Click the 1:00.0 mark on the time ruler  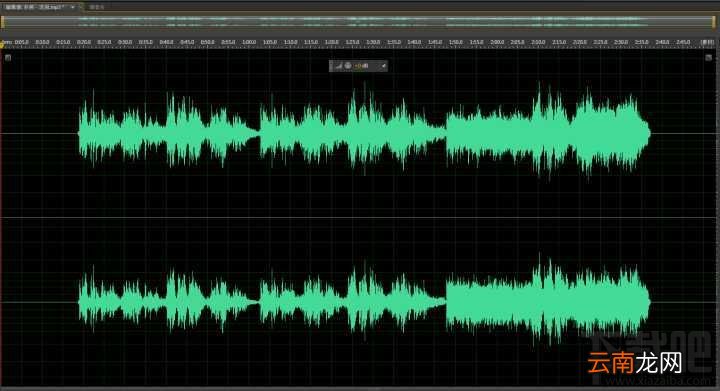pos(249,42)
